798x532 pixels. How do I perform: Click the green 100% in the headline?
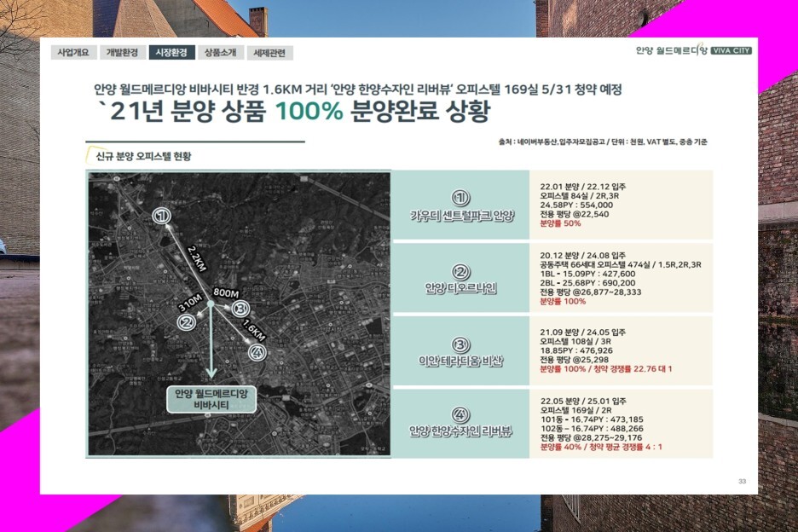click(x=309, y=111)
